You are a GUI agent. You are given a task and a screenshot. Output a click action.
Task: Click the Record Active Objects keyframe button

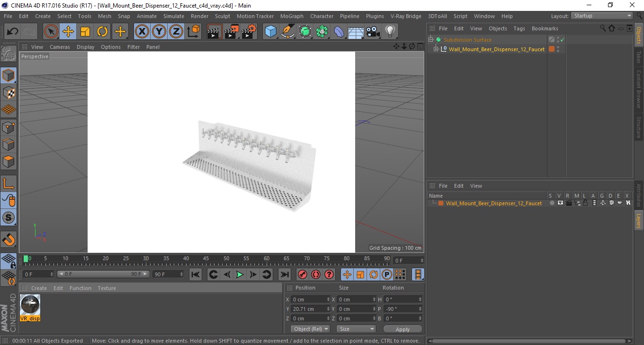tap(302, 274)
